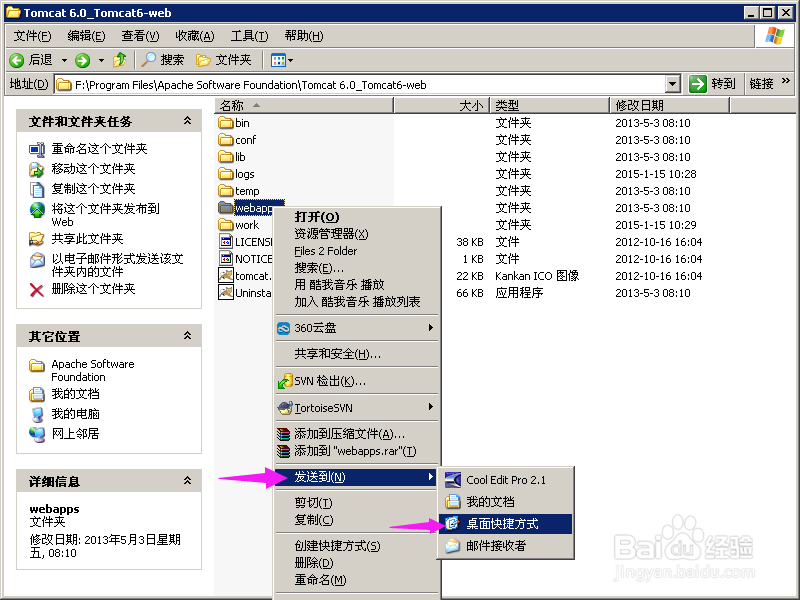The image size is (800, 600).
Task: Open the Views dropdown arrow
Action: [290, 61]
